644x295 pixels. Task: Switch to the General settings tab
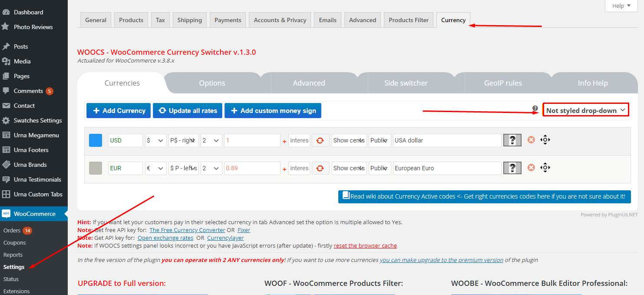pos(96,20)
